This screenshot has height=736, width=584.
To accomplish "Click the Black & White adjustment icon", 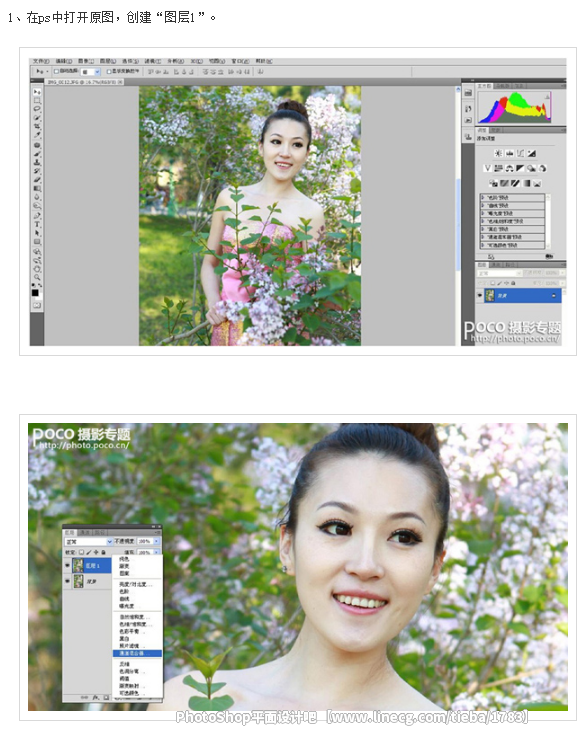I will (x=520, y=168).
